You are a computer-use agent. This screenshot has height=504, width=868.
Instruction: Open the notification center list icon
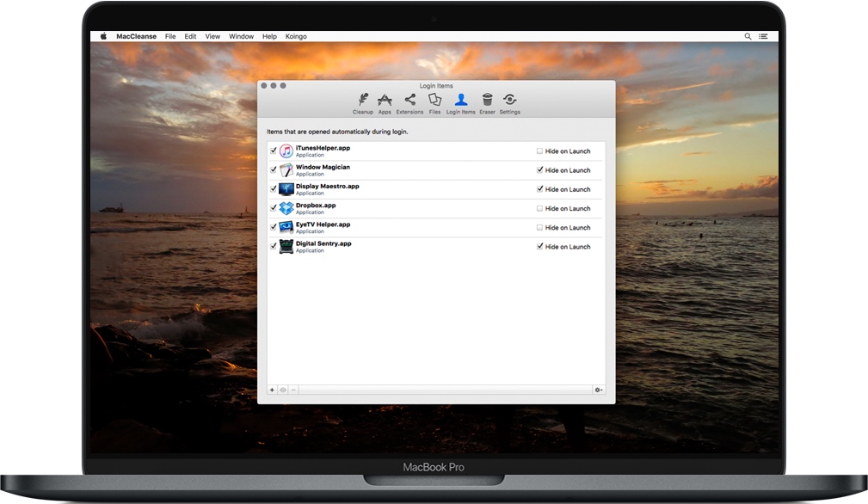763,37
